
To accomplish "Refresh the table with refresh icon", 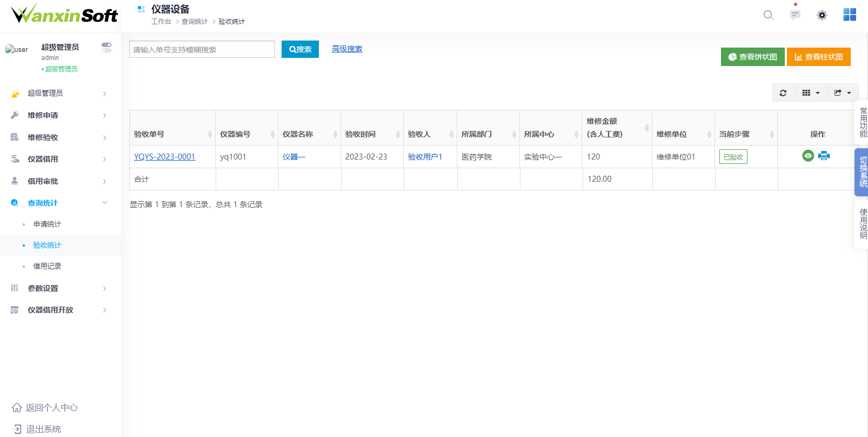I will (x=783, y=93).
